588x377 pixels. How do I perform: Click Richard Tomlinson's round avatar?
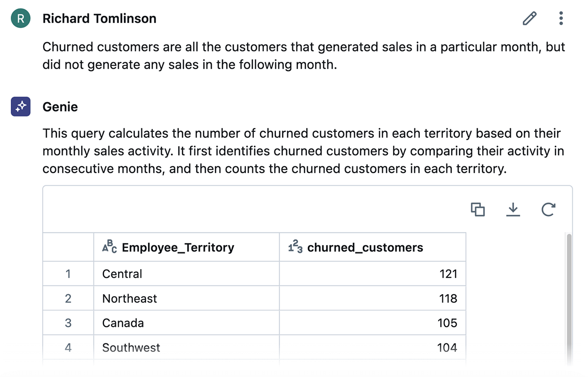coord(21,19)
